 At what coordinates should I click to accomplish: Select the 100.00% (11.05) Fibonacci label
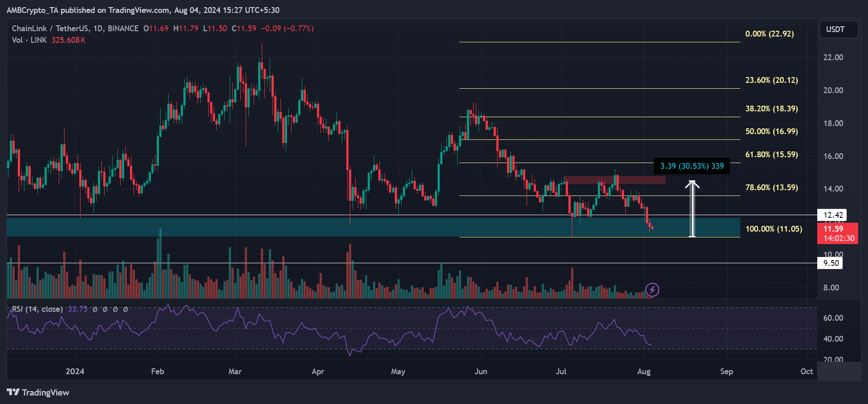(x=774, y=229)
